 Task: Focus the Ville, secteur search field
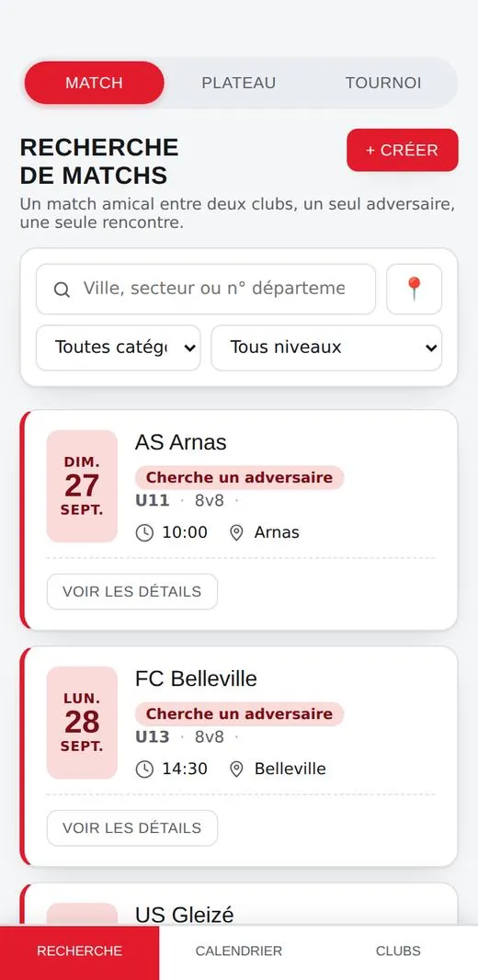pyautogui.click(x=206, y=289)
